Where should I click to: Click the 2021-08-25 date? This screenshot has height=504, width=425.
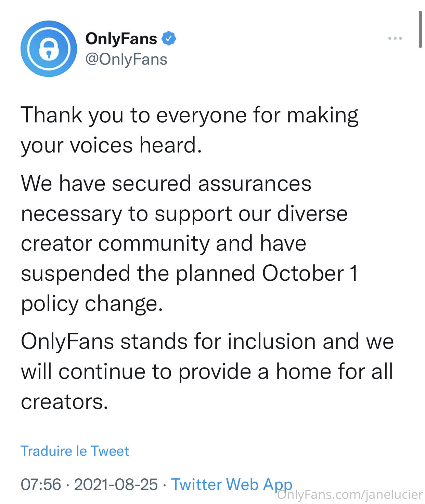coord(116,485)
